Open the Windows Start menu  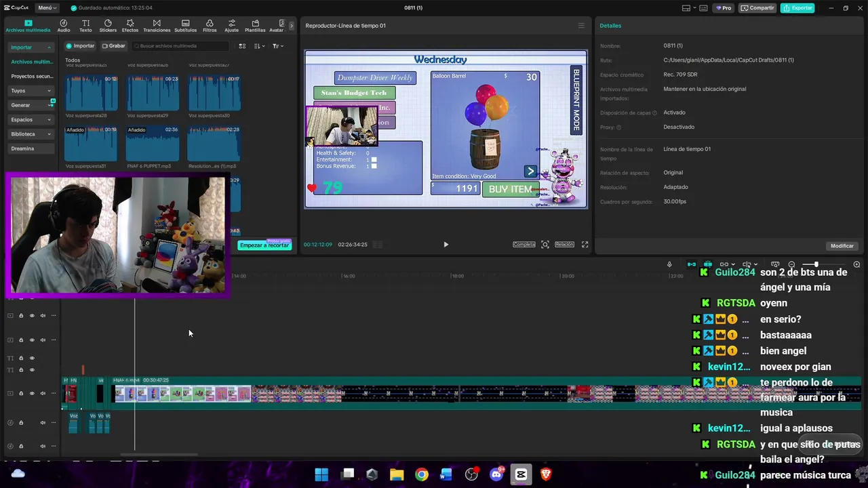click(x=321, y=474)
